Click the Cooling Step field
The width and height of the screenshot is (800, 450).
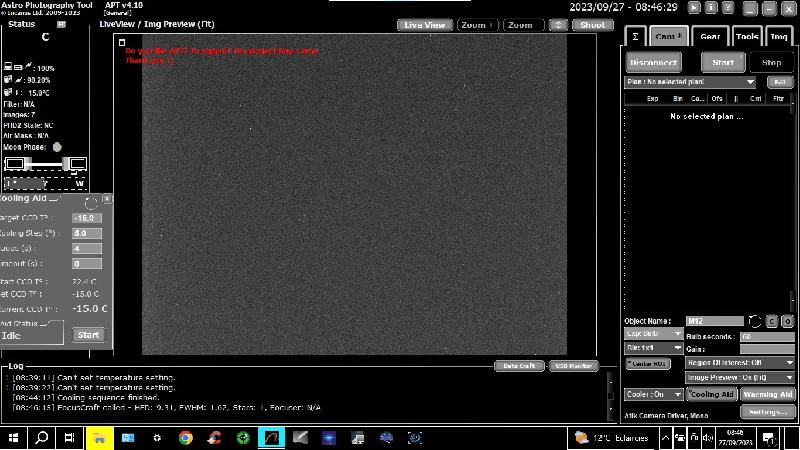click(x=87, y=233)
